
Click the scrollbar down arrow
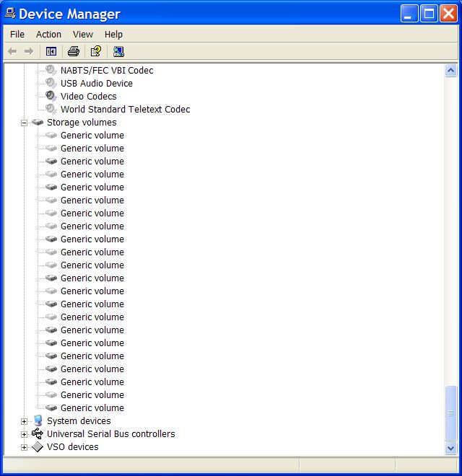(x=450, y=448)
